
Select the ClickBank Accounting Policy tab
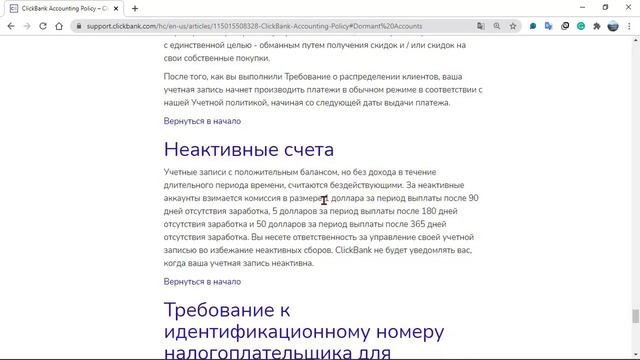[x=64, y=9]
